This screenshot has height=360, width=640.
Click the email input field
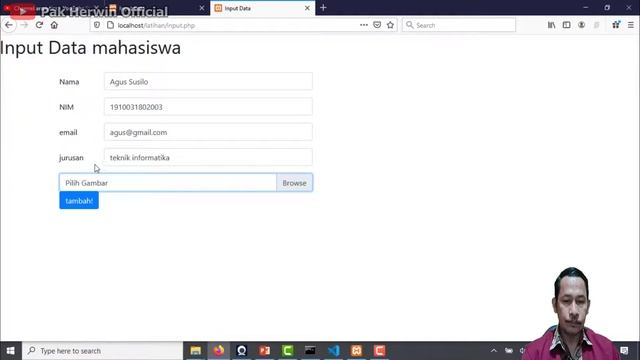tap(208, 132)
